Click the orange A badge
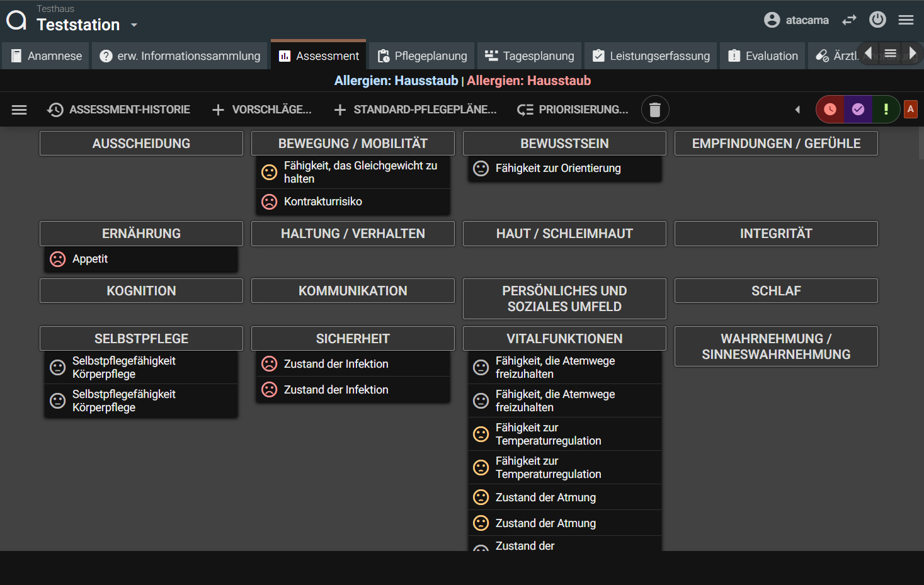This screenshot has width=924, height=585. point(910,109)
